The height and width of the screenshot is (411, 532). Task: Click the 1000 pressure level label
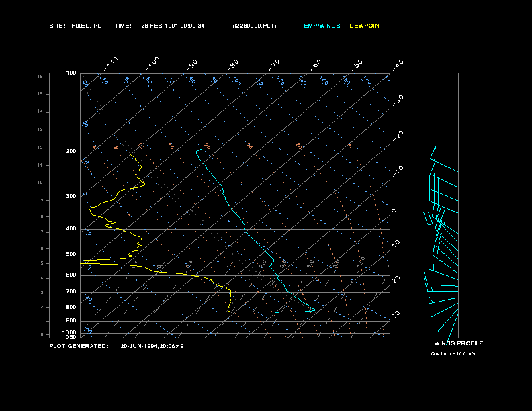click(70, 332)
